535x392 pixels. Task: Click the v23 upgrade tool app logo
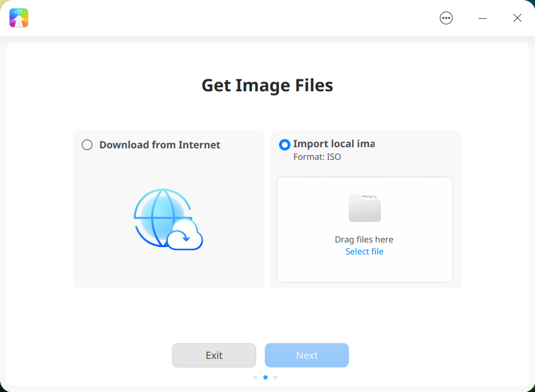coord(19,18)
